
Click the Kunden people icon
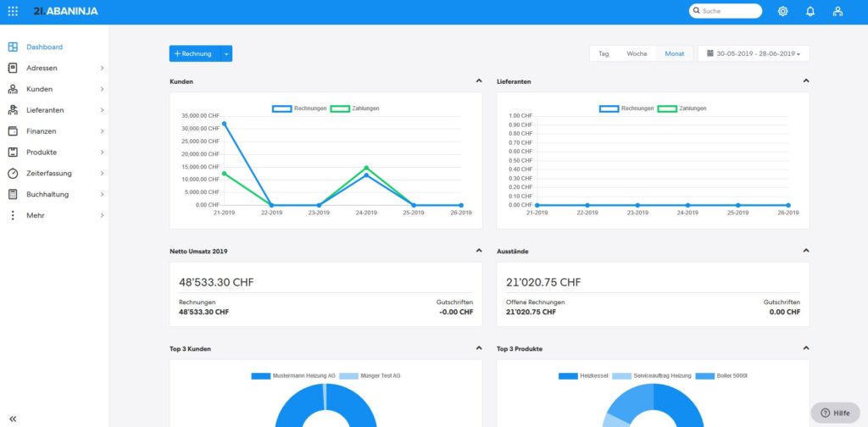pos(13,89)
